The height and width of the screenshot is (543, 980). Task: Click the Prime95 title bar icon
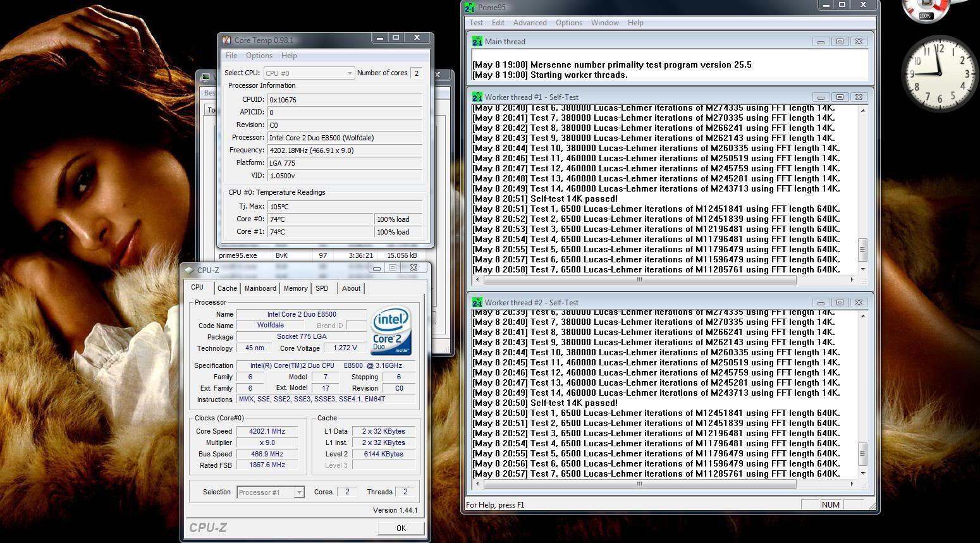pyautogui.click(x=469, y=8)
